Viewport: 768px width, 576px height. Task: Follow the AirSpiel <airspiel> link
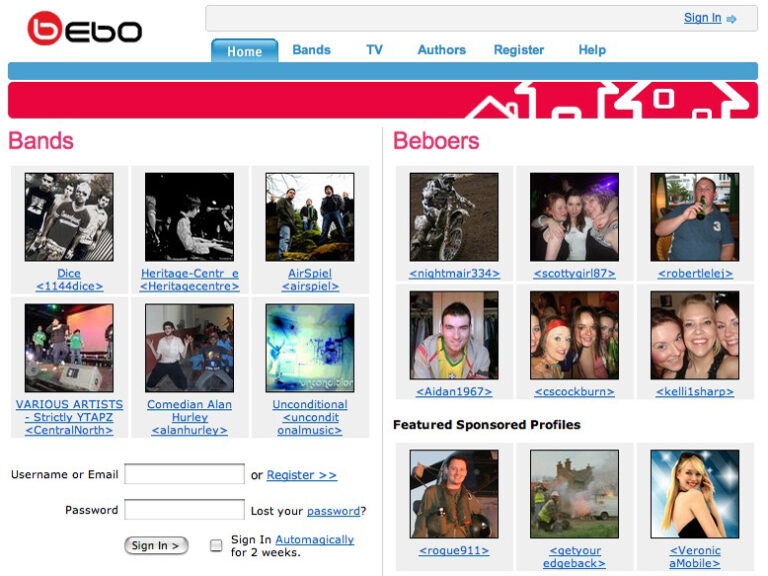coord(310,280)
